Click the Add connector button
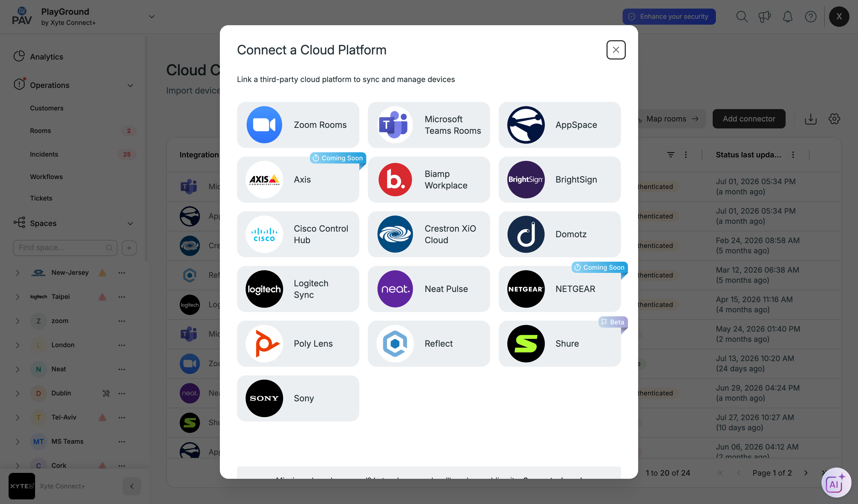858x504 pixels. 749,118
